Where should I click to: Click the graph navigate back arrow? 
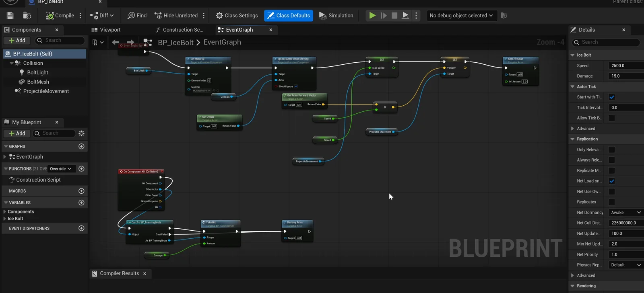[116, 42]
